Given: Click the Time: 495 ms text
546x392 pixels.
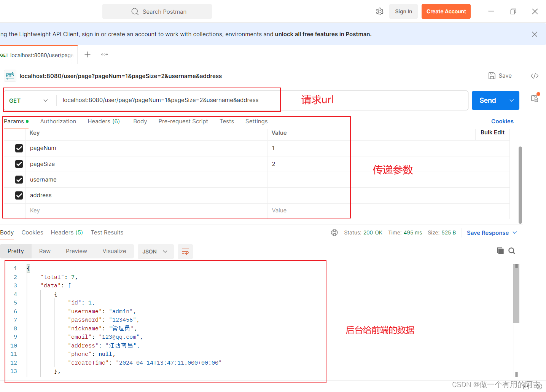Looking at the screenshot, I should (x=405, y=233).
